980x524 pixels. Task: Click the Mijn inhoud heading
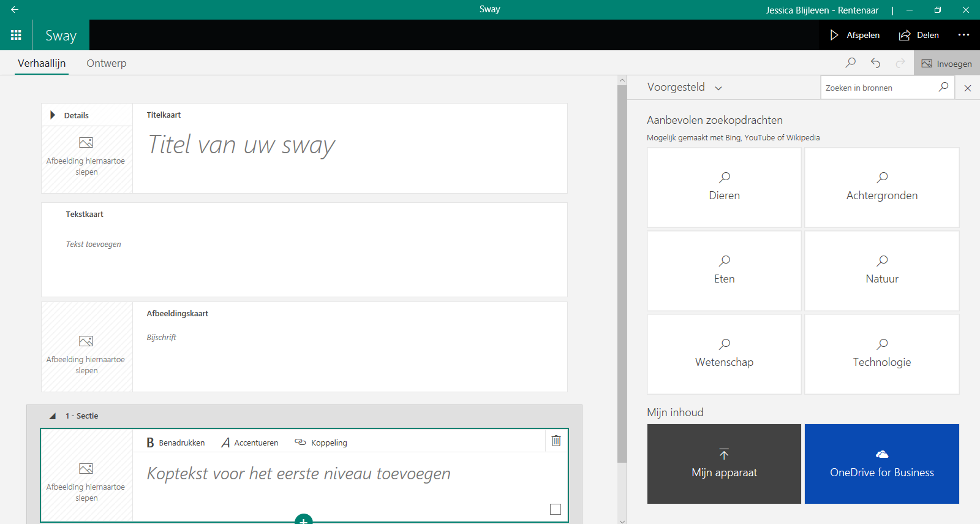(x=675, y=412)
